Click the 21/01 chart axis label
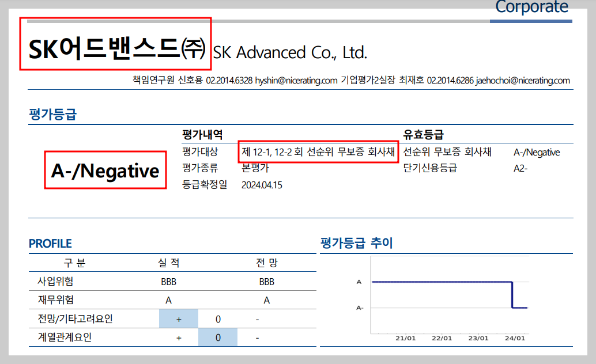This screenshot has width=596, height=364. pyautogui.click(x=406, y=338)
